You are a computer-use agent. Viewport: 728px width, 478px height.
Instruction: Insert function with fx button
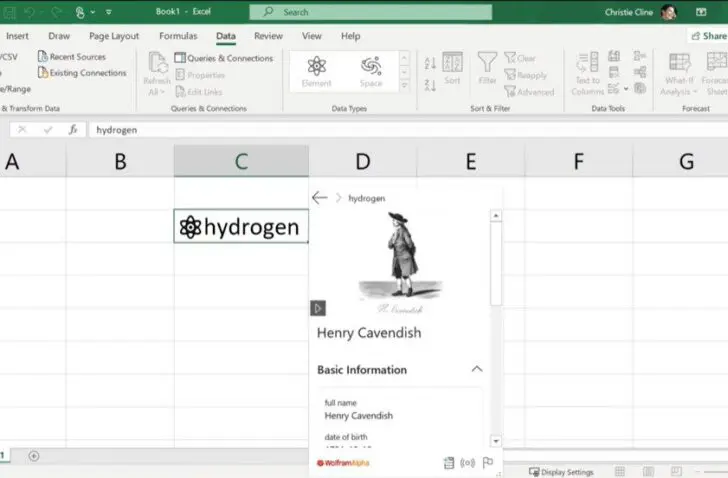[73, 129]
